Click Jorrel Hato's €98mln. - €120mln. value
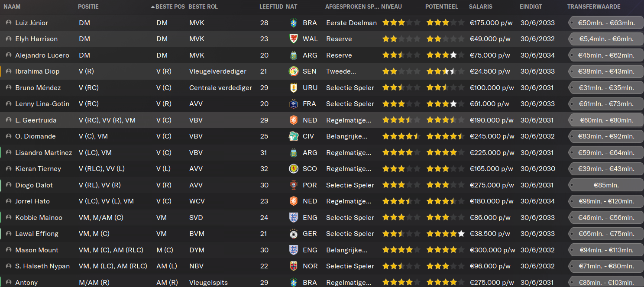The image size is (644, 287). point(606,201)
